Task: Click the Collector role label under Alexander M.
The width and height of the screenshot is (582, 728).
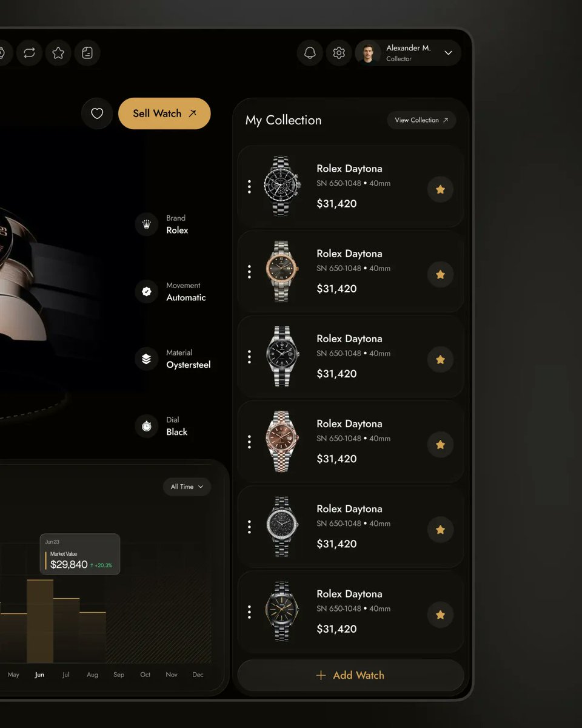Action: [x=399, y=59]
